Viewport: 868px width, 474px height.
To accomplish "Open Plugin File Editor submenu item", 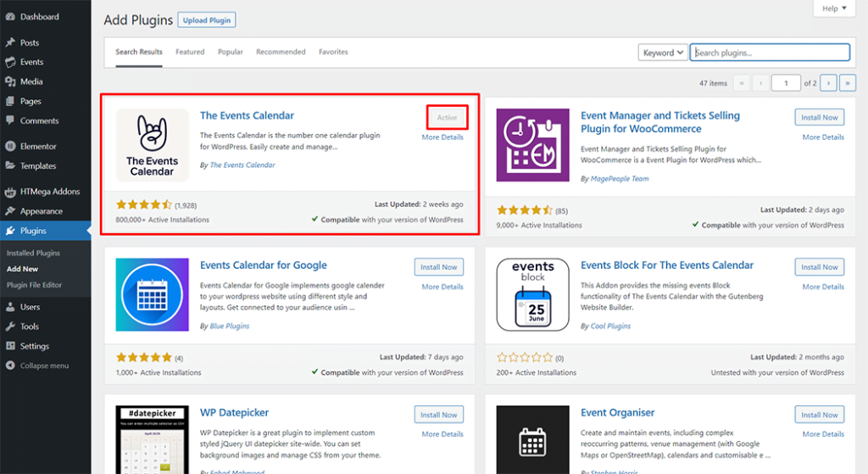I will pos(34,285).
